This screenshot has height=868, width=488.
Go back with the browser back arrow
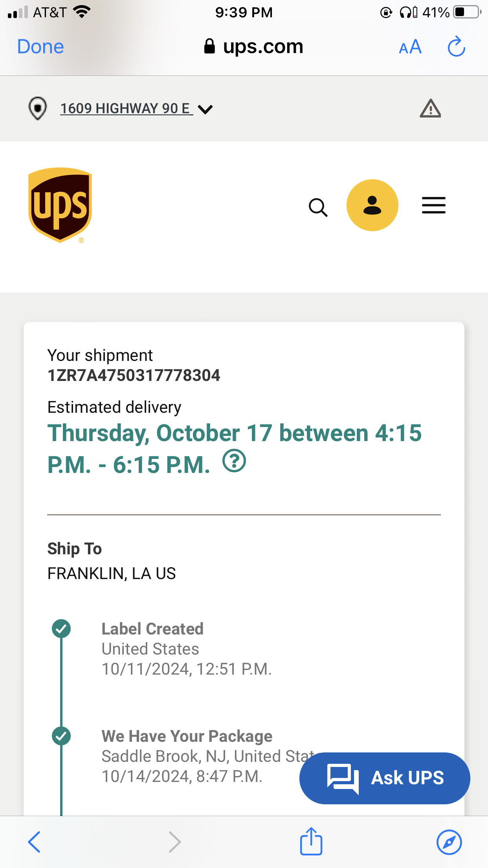point(34,842)
